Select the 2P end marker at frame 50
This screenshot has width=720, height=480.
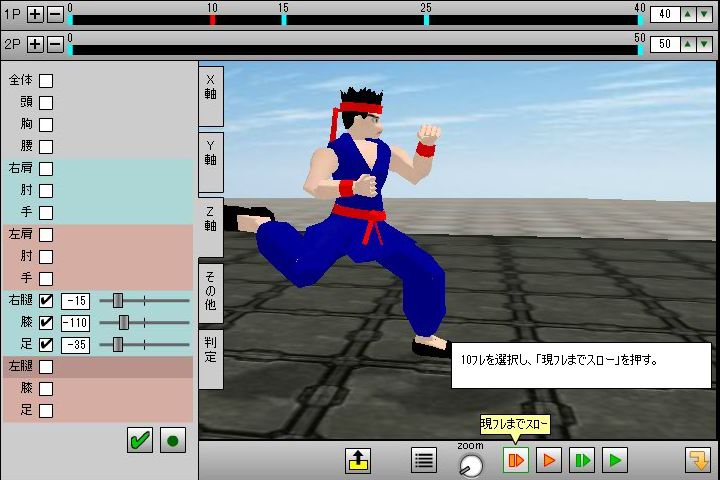pyautogui.click(x=640, y=50)
